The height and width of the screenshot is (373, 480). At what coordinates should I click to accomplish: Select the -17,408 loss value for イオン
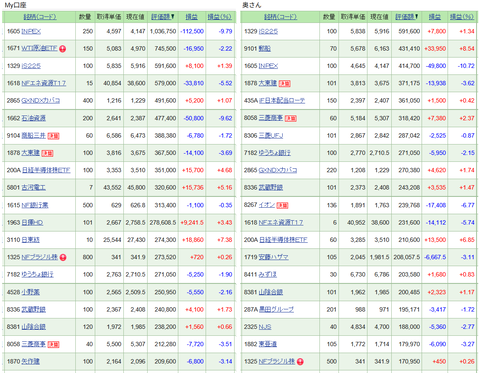(436, 205)
